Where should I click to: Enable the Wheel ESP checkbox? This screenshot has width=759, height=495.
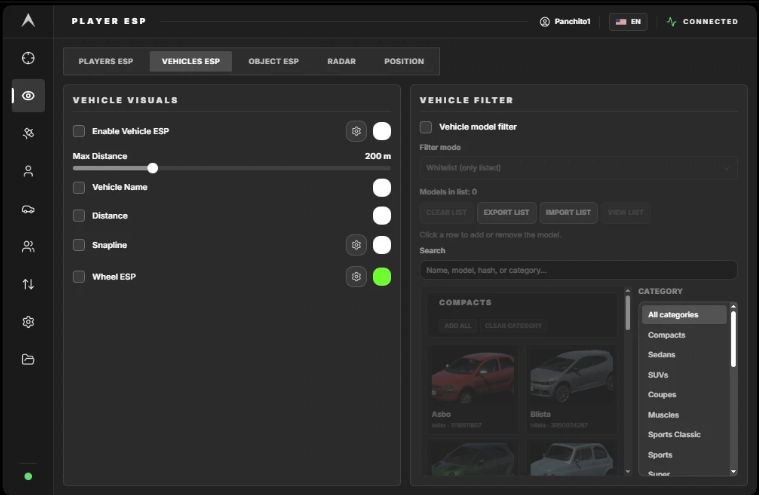79,277
